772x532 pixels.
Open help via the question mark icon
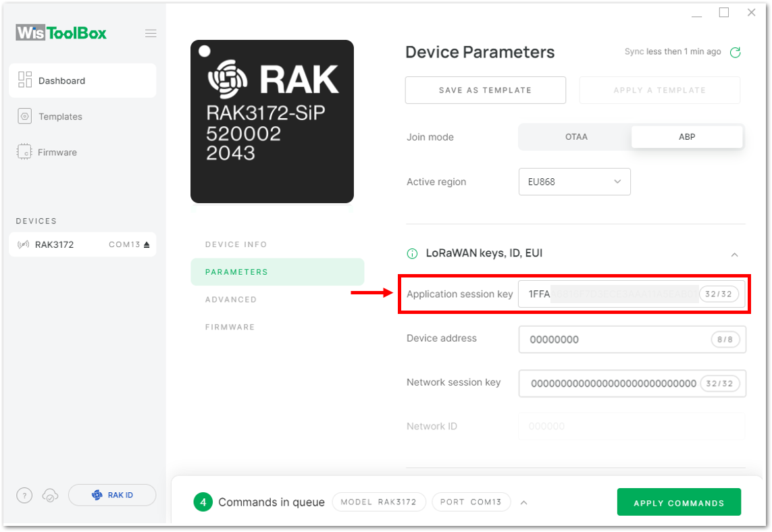coord(24,495)
